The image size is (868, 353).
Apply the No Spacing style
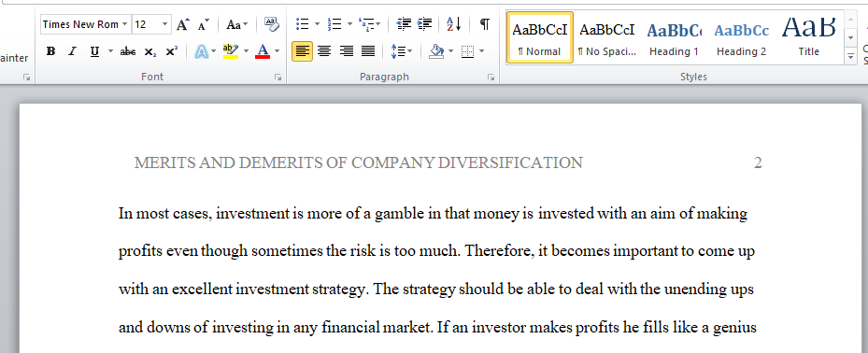pos(607,37)
